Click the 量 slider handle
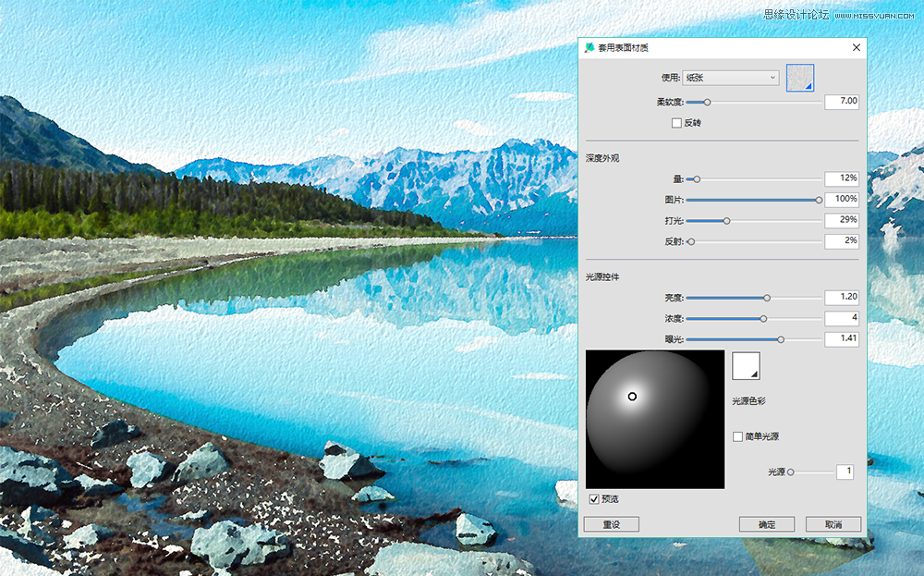The image size is (924, 576). [x=697, y=179]
